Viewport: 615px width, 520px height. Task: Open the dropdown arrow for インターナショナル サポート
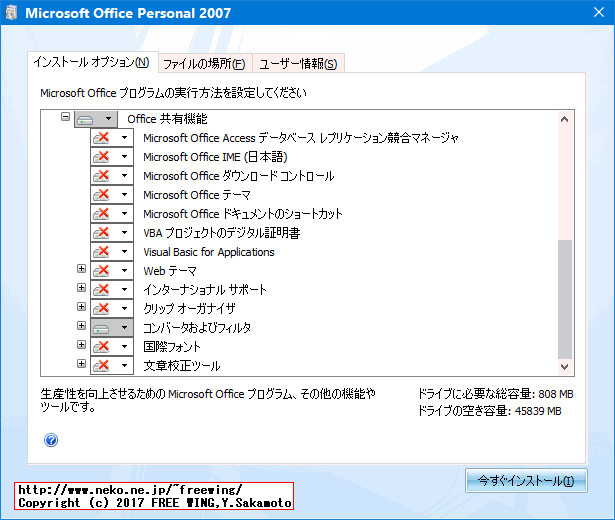(124, 290)
